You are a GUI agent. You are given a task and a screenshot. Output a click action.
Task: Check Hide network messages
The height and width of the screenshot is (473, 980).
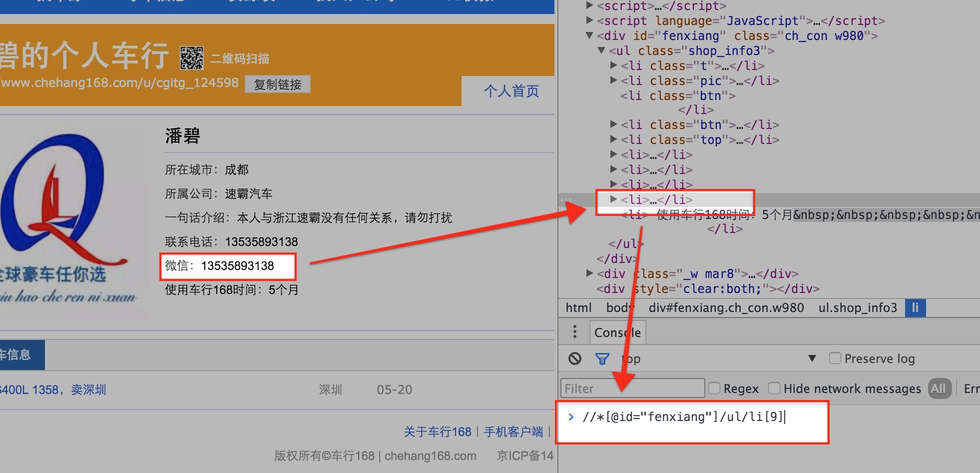coord(774,388)
